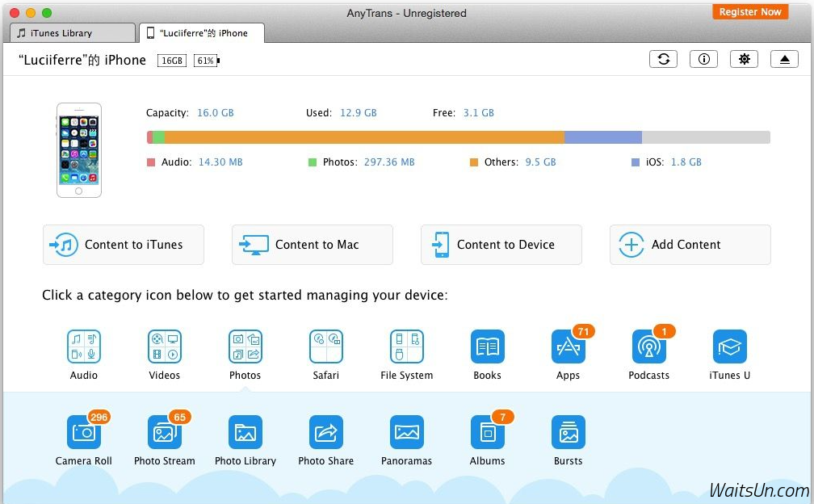Open Camera Roll with 296 photos
The width and height of the screenshot is (814, 504).
(x=84, y=433)
